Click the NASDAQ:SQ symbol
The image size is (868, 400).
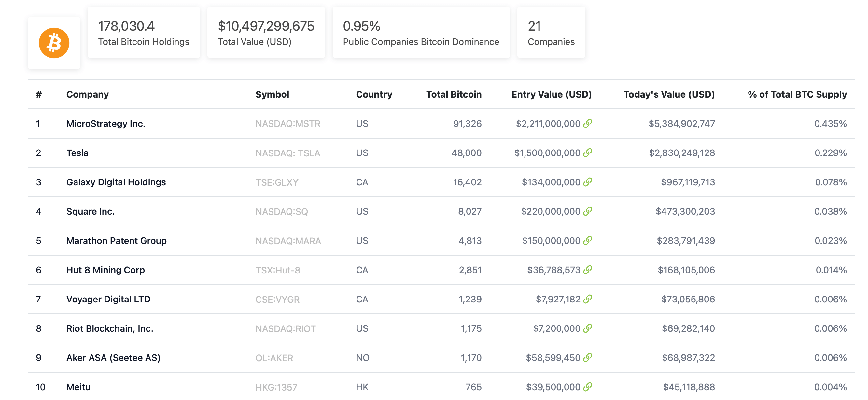[281, 212]
